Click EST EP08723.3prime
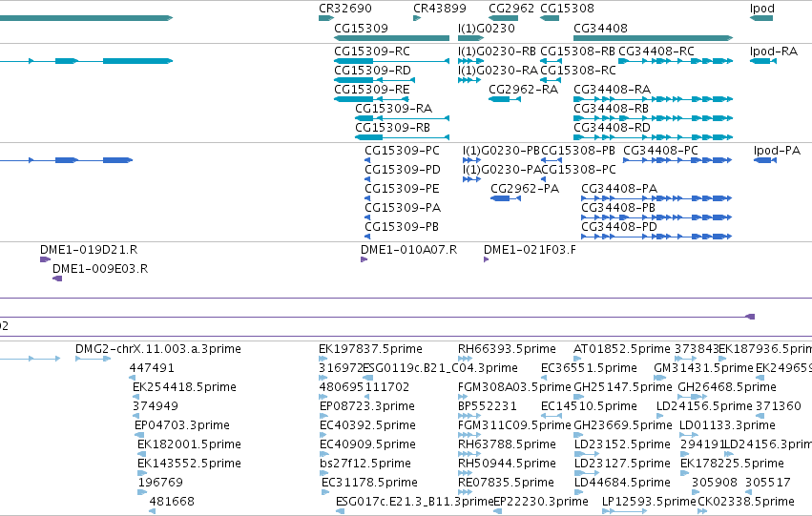This screenshot has height=516, width=812. coord(324,416)
